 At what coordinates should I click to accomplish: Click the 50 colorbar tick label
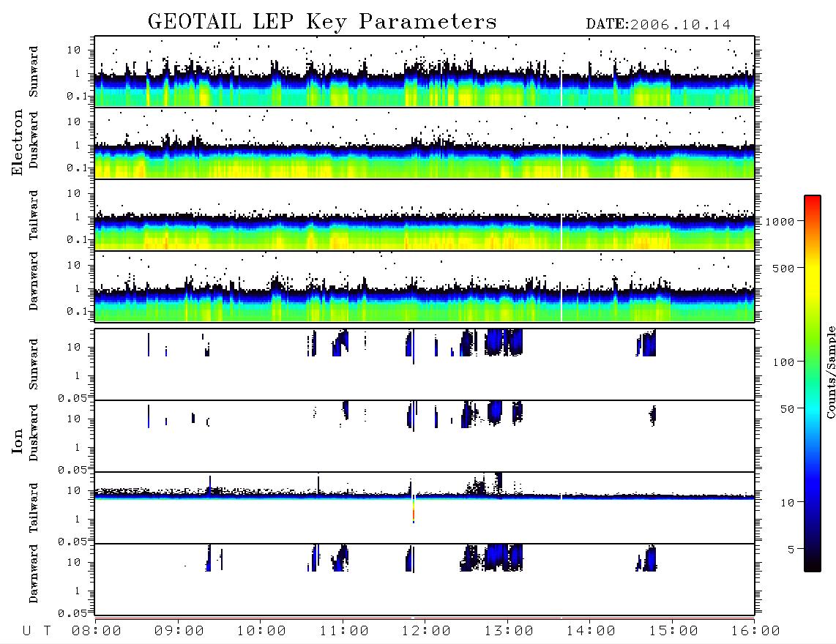[x=787, y=409]
